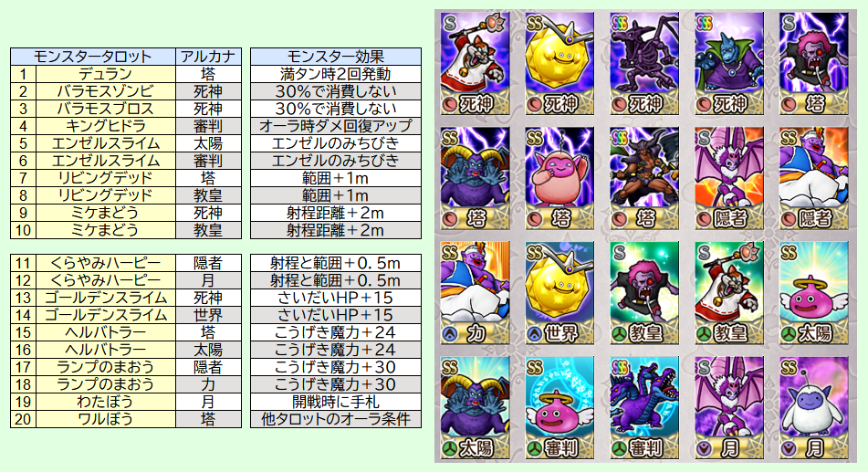868x472 pixels.
Task: Choose the three-headed hydra 審判 card
Action: [644, 407]
